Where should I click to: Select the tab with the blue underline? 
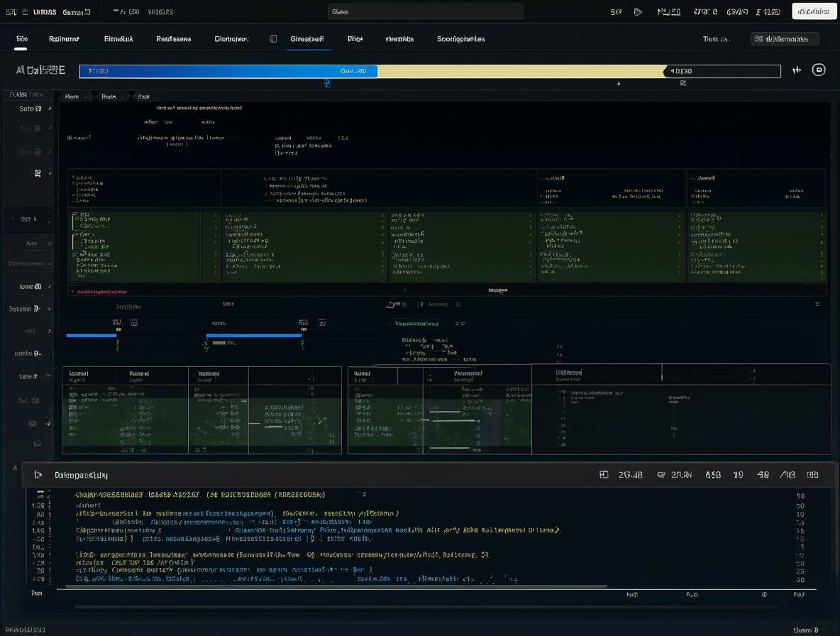point(307,39)
